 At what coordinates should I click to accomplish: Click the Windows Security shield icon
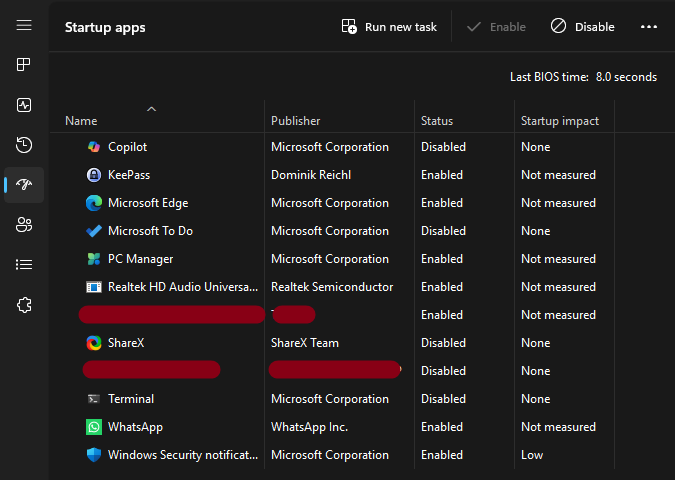coord(94,455)
